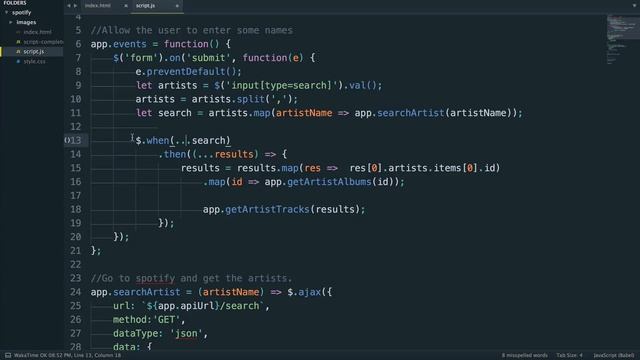This screenshot has width=640, height=360.
Task: Toggle the sidebar via status bar icon
Action: pos(8,356)
